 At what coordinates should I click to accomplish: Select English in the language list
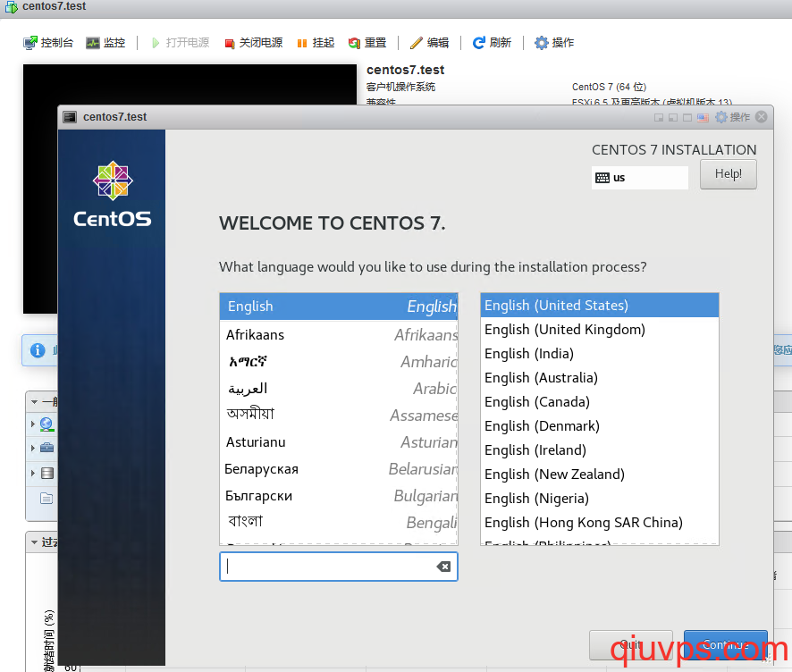tap(339, 307)
